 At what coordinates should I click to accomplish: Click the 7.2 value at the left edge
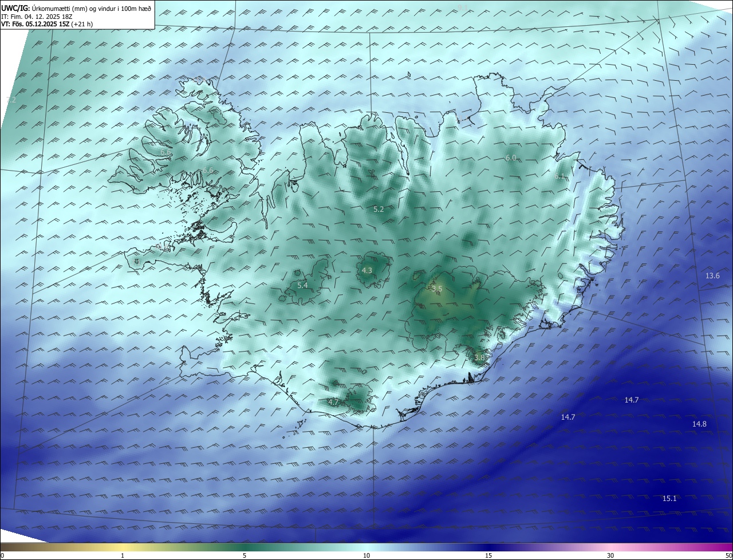(x=11, y=100)
